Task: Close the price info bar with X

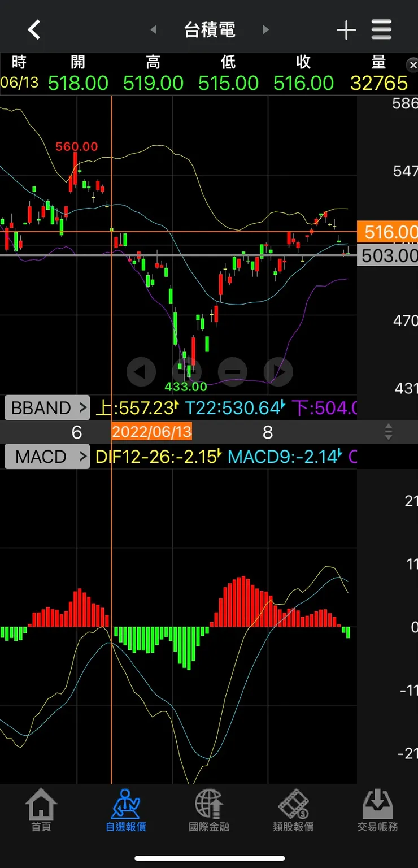Action: pyautogui.click(x=412, y=64)
